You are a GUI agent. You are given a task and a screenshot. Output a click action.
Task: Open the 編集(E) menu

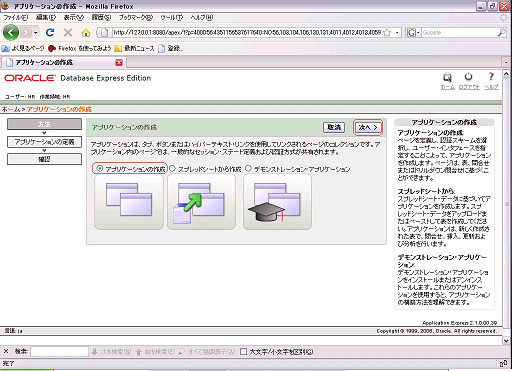coord(46,17)
